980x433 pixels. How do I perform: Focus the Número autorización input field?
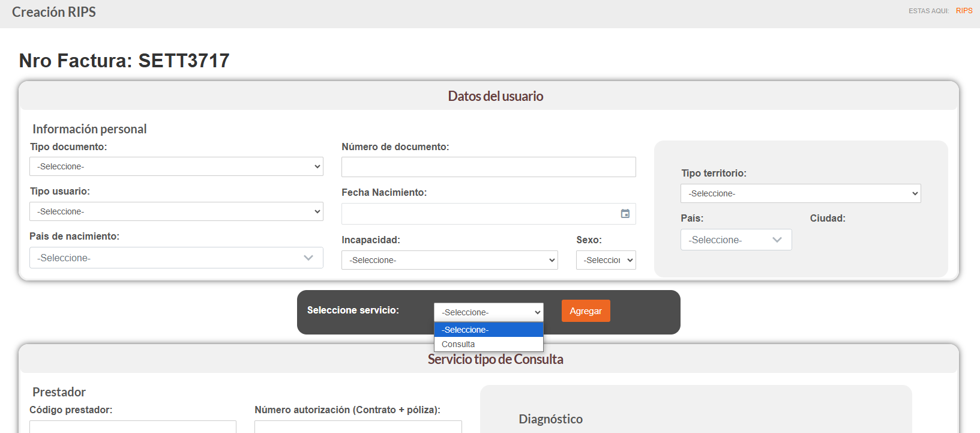click(x=358, y=427)
